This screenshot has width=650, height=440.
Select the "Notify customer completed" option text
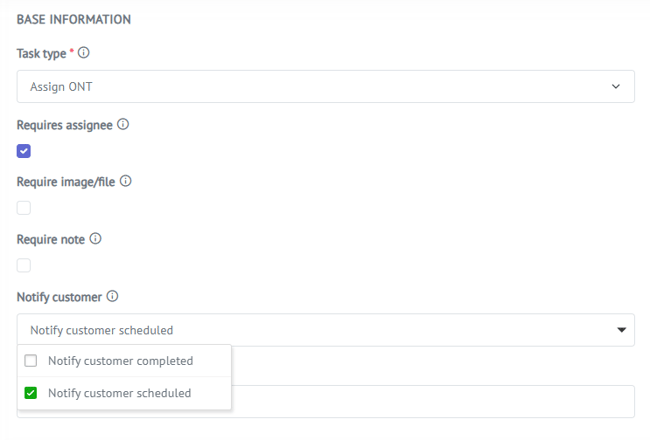120,361
